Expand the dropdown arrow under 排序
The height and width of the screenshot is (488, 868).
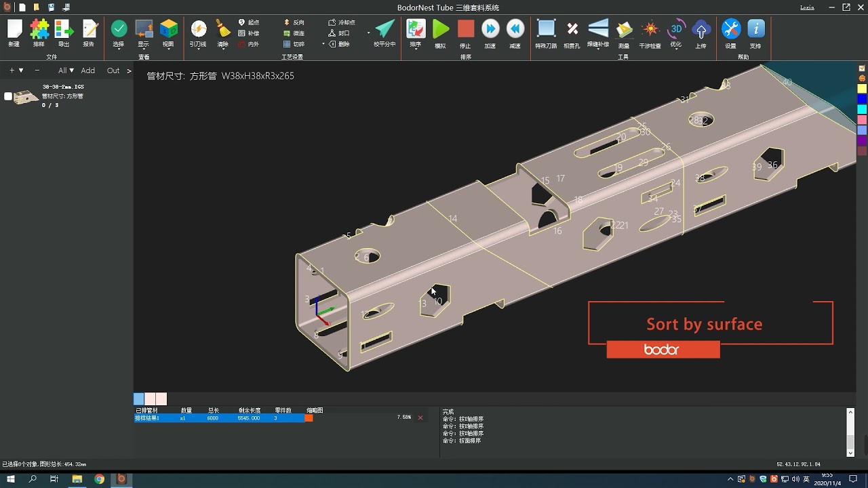pyautogui.click(x=416, y=49)
